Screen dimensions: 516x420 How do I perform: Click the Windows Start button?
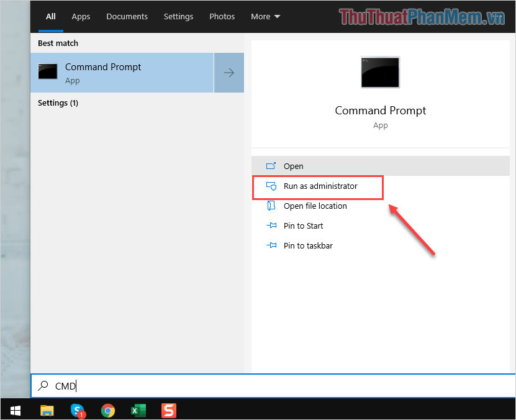(15, 411)
